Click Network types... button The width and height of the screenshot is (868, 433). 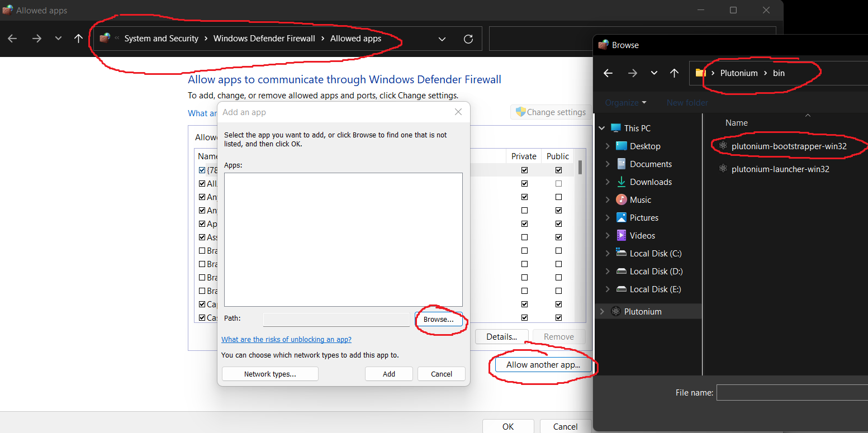(270, 374)
